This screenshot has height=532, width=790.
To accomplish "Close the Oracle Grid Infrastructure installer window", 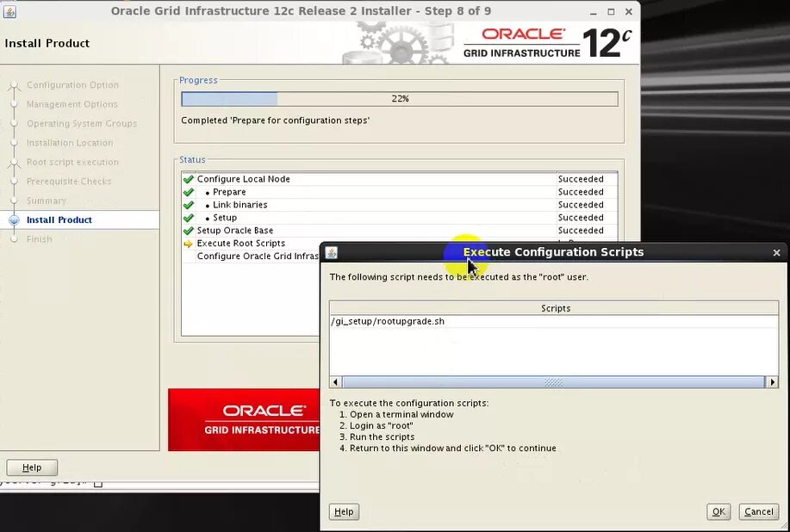I will pyautogui.click(x=628, y=11).
